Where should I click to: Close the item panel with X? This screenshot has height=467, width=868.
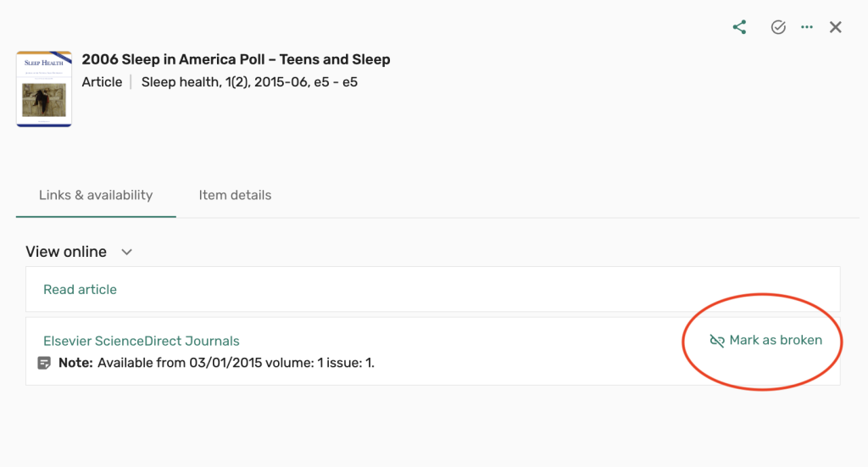coord(836,27)
